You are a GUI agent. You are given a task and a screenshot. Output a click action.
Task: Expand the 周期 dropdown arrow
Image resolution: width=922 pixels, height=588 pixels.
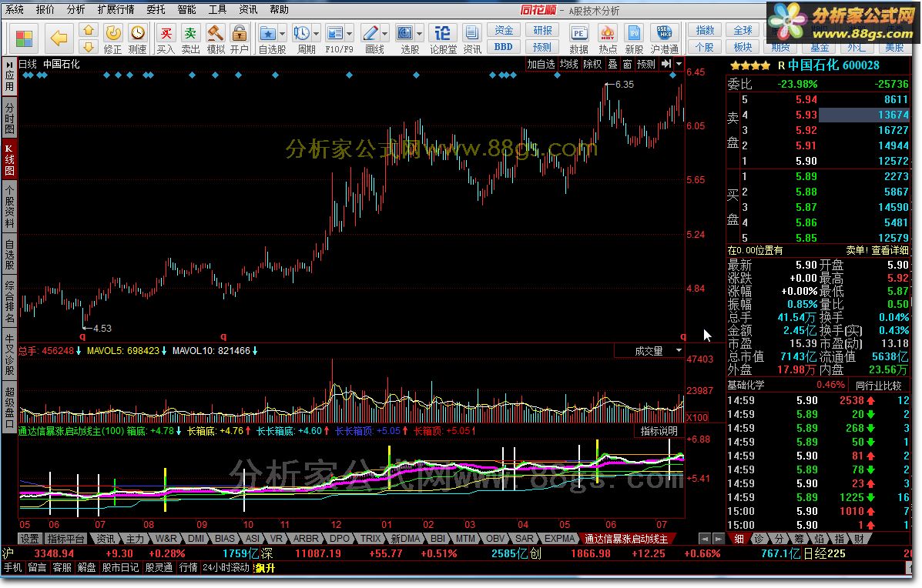316,34
